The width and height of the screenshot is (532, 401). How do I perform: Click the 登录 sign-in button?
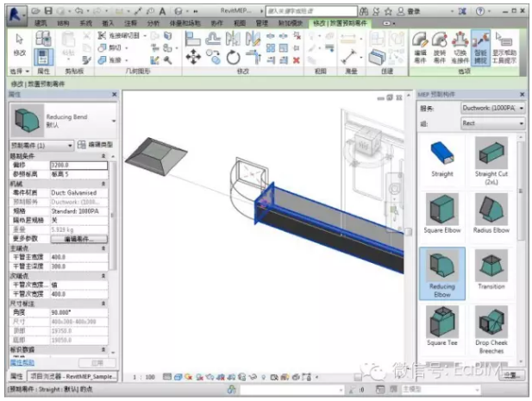point(409,11)
